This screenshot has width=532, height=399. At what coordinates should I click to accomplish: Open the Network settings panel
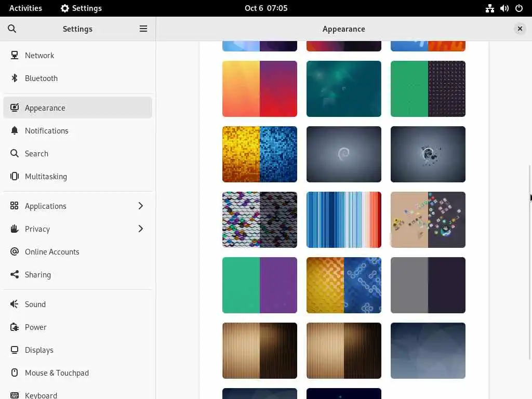point(78,55)
